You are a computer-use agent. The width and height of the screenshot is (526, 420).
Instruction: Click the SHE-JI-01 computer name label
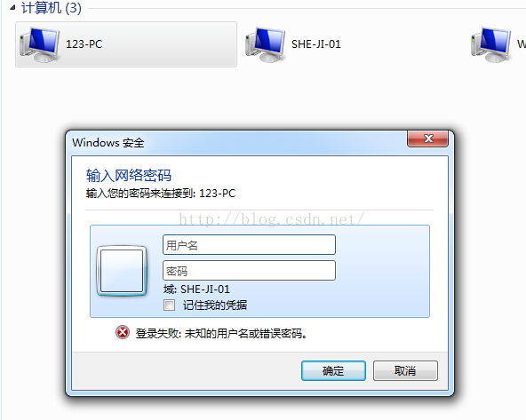click(316, 44)
